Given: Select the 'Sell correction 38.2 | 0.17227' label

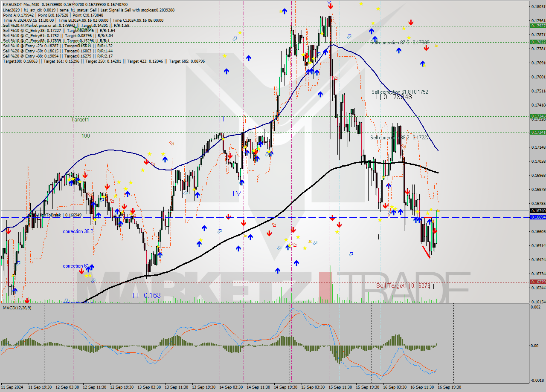Looking at the screenshot, I should 400,138.
